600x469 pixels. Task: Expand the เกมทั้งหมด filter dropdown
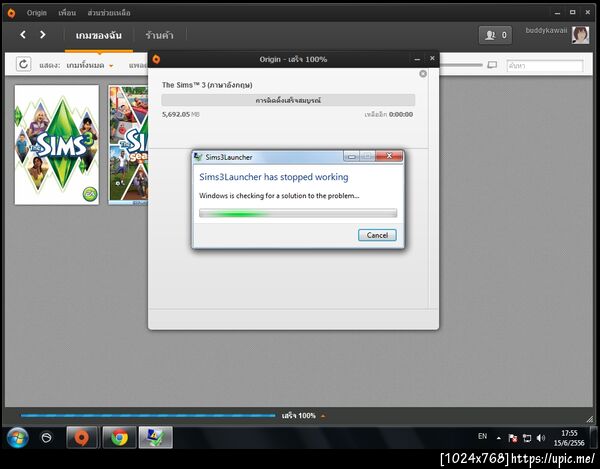point(90,65)
